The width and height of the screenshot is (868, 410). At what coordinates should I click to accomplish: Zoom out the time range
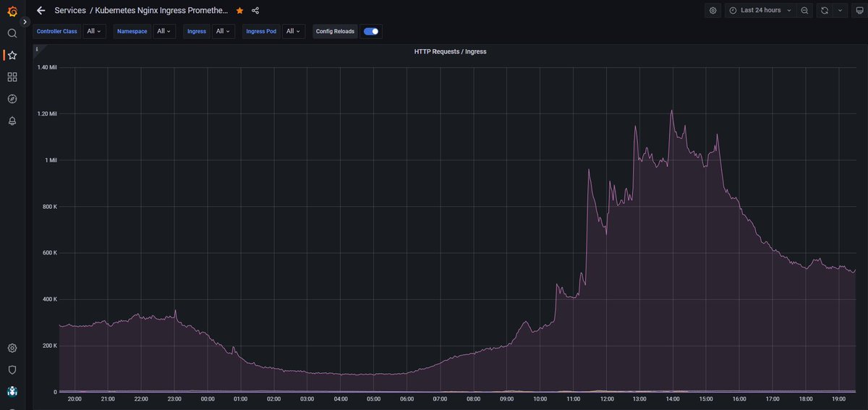point(804,10)
